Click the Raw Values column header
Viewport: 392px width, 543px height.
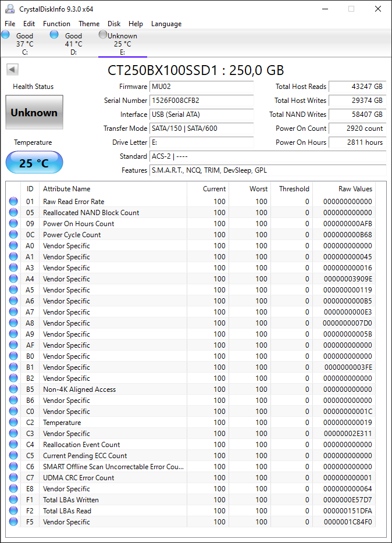point(344,189)
